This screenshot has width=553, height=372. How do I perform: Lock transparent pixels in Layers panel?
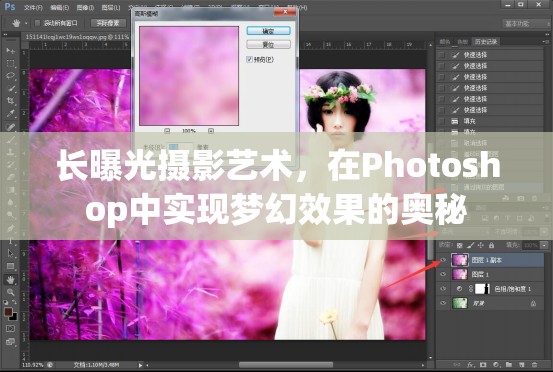point(460,245)
